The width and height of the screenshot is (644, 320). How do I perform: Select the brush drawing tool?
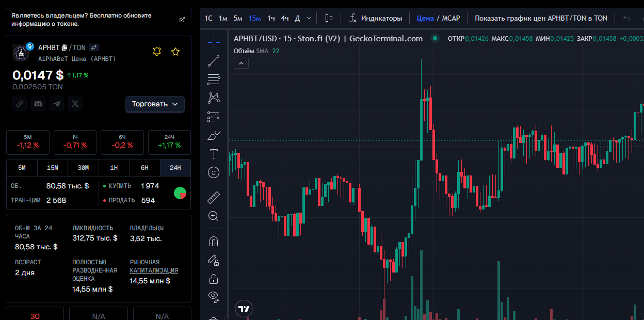click(214, 135)
